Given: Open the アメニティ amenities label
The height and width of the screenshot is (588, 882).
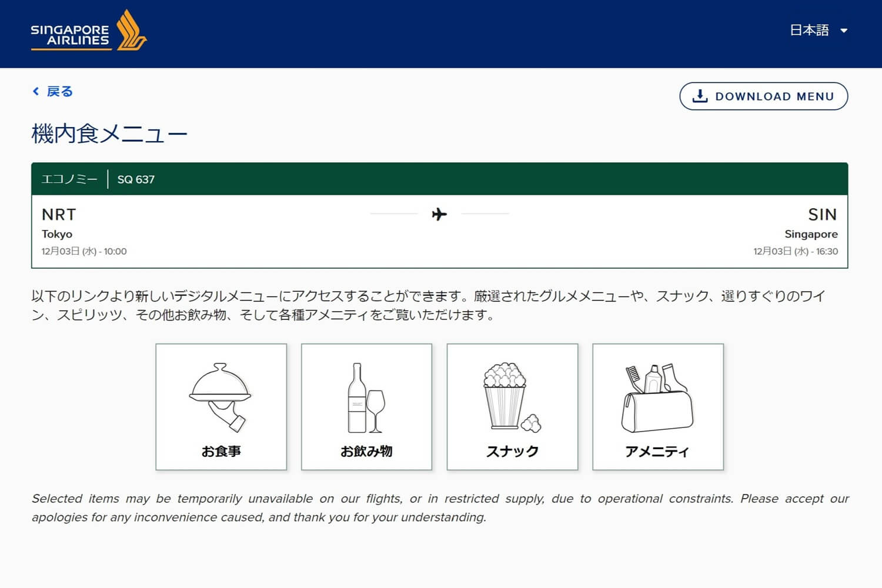Looking at the screenshot, I should pos(657,451).
